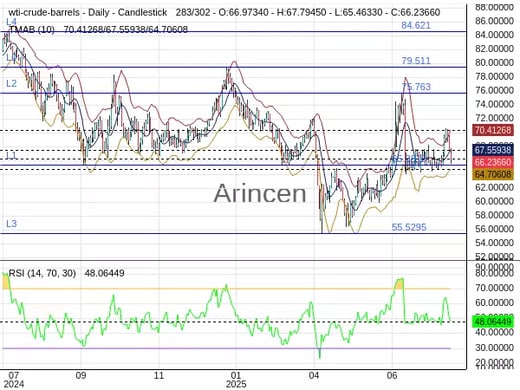The height and width of the screenshot is (390, 520).
Task: Click the L3 line label
Action: coord(11,223)
